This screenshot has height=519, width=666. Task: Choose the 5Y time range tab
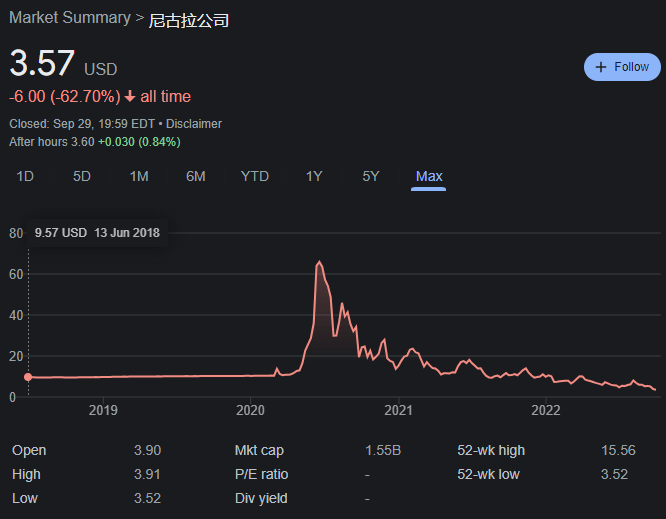(x=371, y=176)
